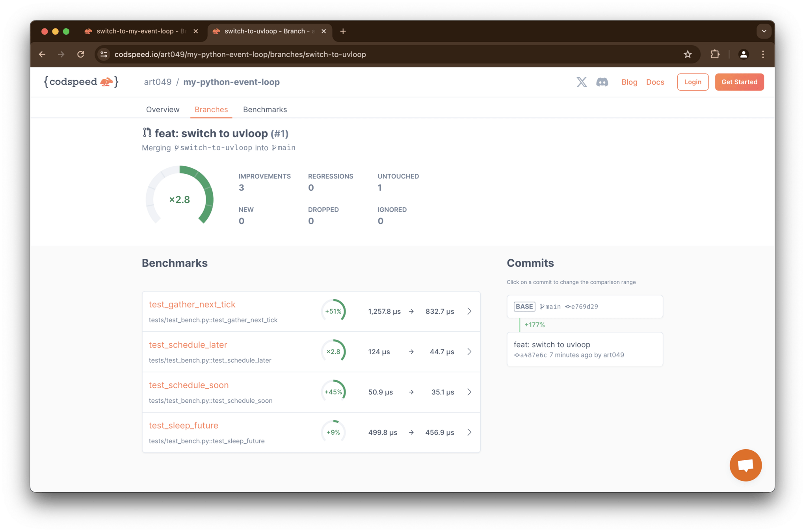Viewport: 805px width, 532px height.
Task: Click the site information icon in address bar
Action: pos(104,54)
